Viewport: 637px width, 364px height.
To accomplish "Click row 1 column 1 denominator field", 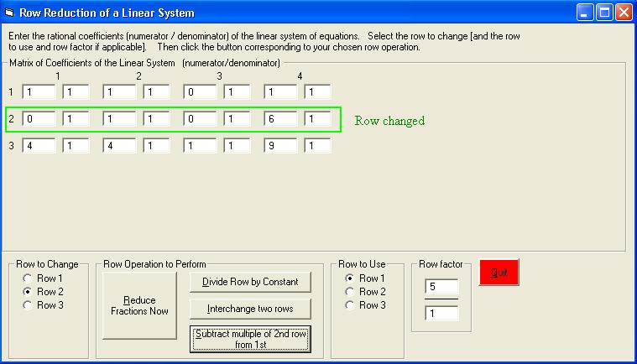I will click(x=76, y=92).
